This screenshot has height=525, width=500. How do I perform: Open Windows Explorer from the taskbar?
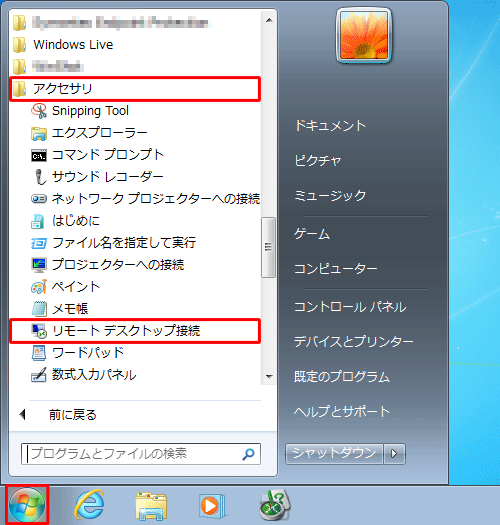tap(151, 506)
